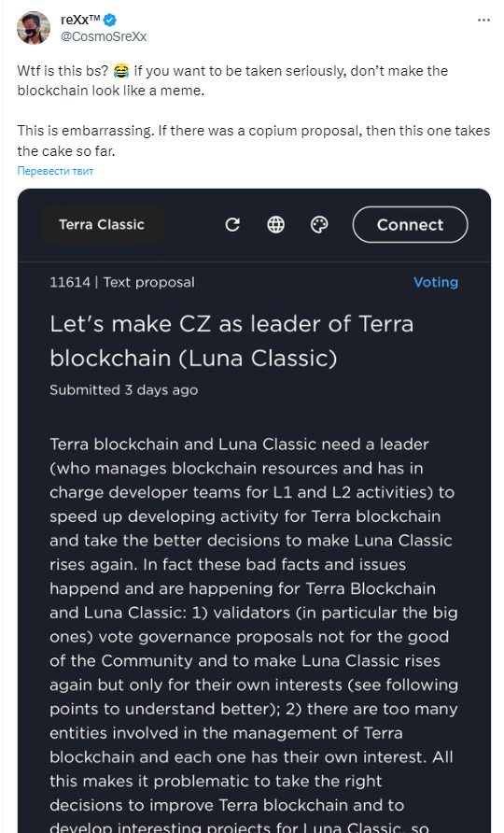Click the 'Wtf is this bs?' text

[x=63, y=71]
